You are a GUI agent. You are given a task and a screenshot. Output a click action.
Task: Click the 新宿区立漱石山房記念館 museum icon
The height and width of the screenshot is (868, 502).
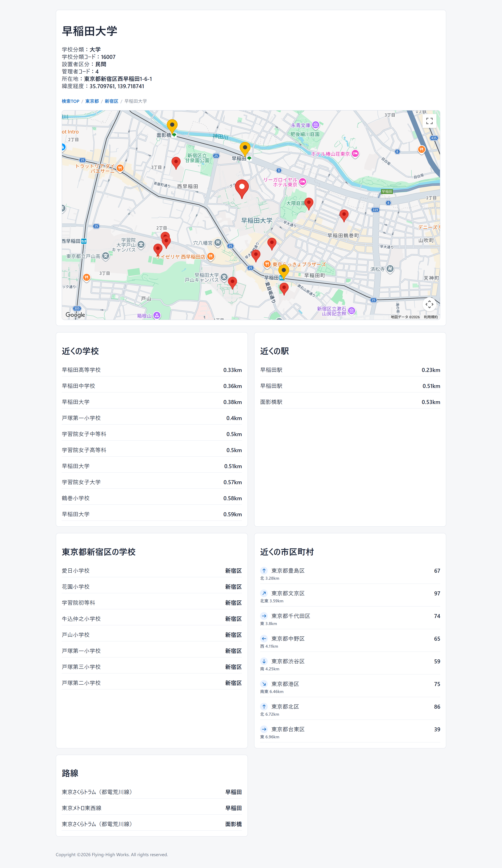coord(351,311)
